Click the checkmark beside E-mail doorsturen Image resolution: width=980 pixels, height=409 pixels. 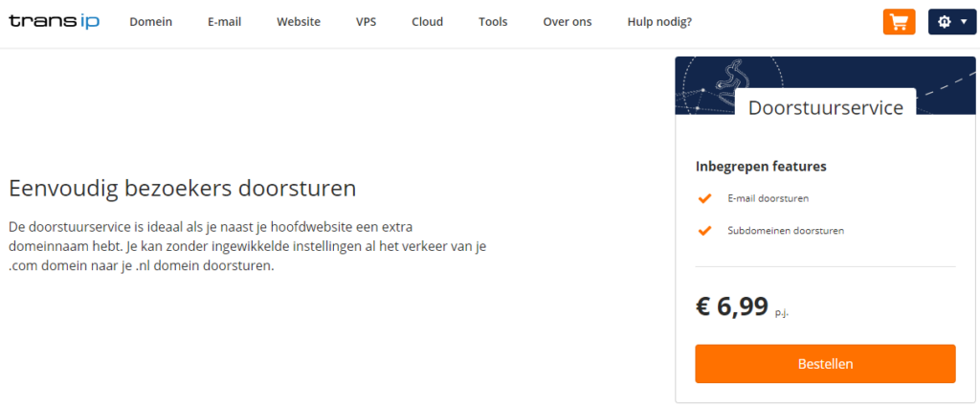[x=704, y=198]
